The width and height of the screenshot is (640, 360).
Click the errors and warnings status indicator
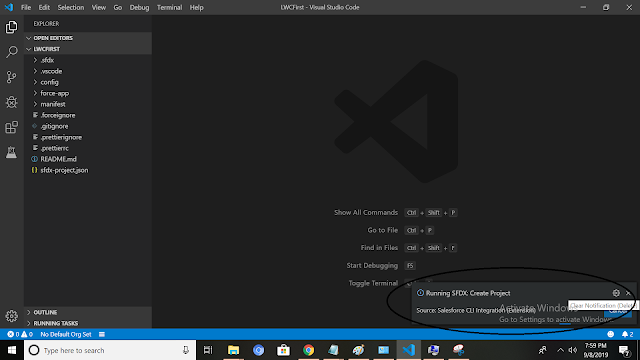20,334
